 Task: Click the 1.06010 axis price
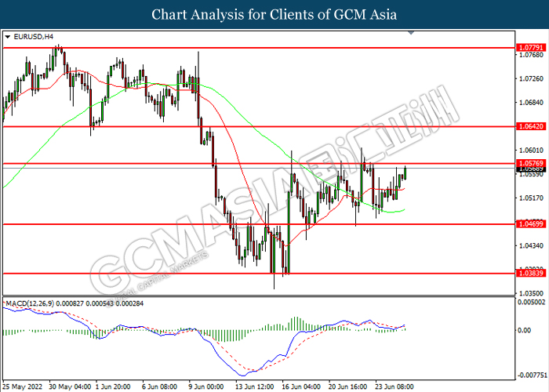pyautogui.click(x=532, y=151)
